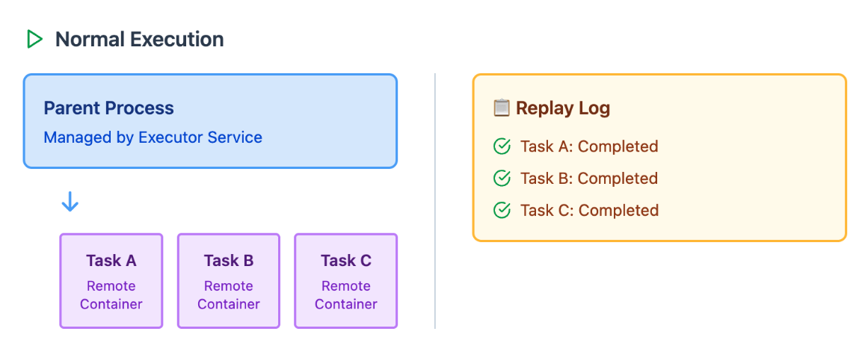Click Remote Container label under Task C
Viewport: 868px width, 352px height.
click(x=346, y=295)
